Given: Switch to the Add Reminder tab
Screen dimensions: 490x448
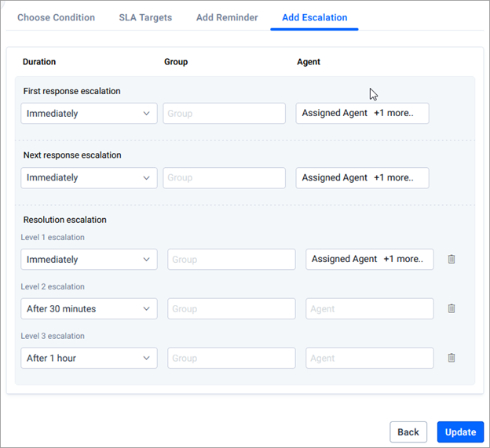Looking at the screenshot, I should click(x=227, y=17).
